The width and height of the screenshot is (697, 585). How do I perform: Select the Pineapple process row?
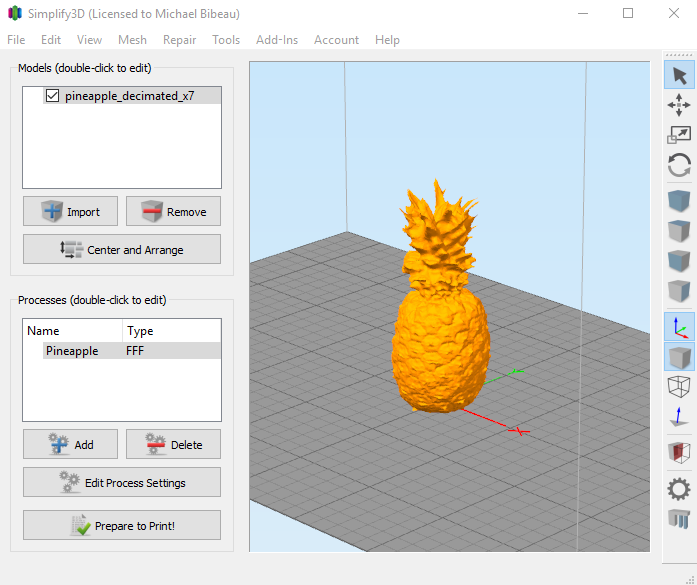tap(72, 351)
